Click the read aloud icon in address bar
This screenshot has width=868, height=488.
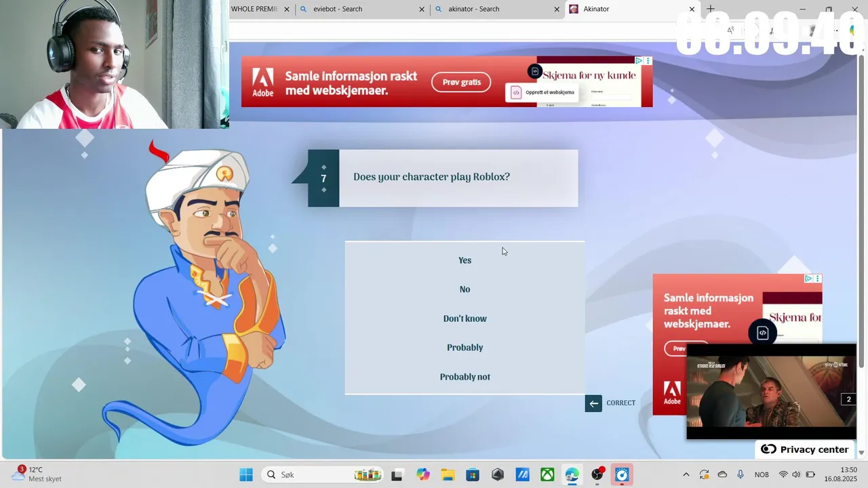coord(730,30)
